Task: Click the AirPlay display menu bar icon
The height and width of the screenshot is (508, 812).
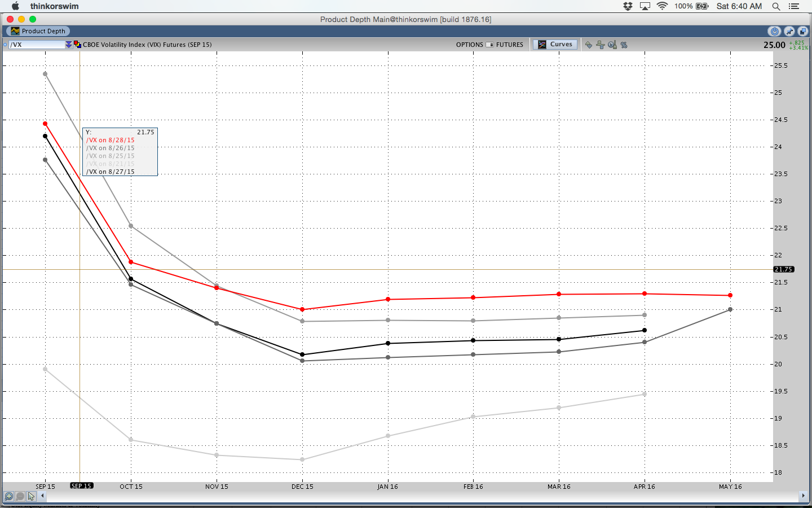Action: coord(645,6)
